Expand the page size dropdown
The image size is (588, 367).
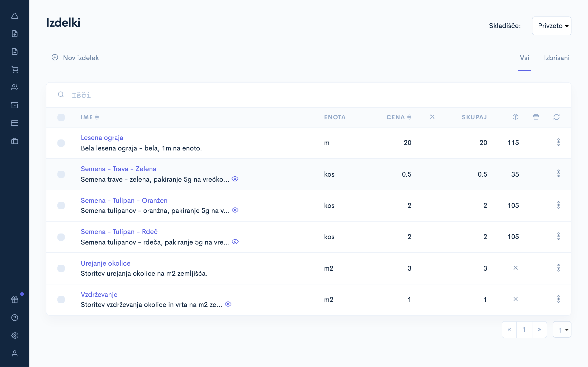(562, 330)
